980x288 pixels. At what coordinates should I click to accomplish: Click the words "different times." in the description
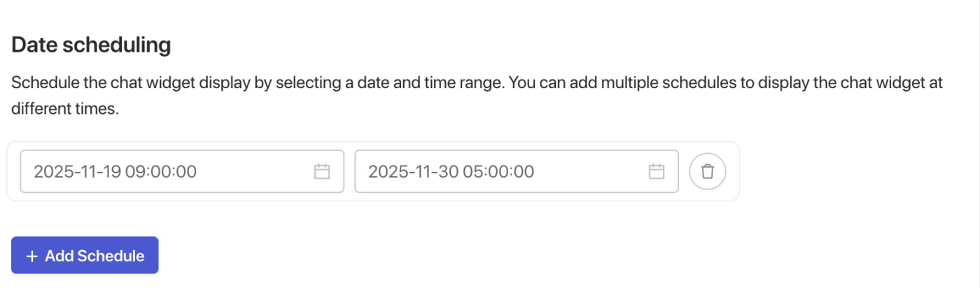pos(65,110)
